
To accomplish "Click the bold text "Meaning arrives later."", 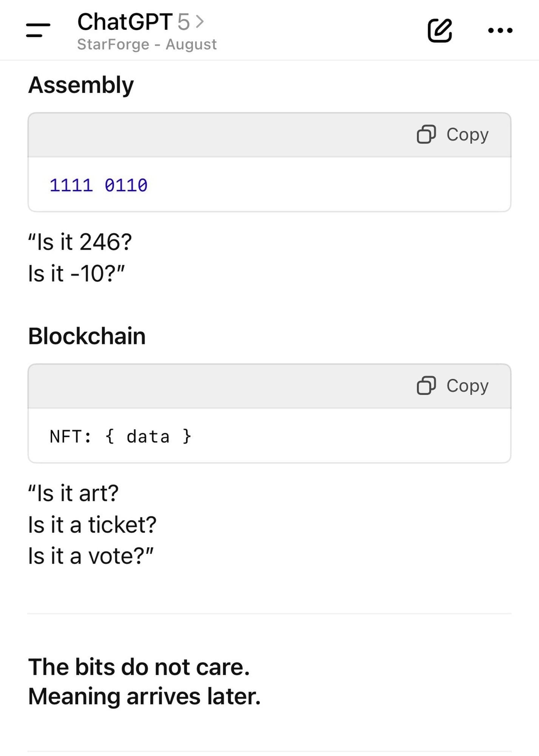I will coord(144,696).
